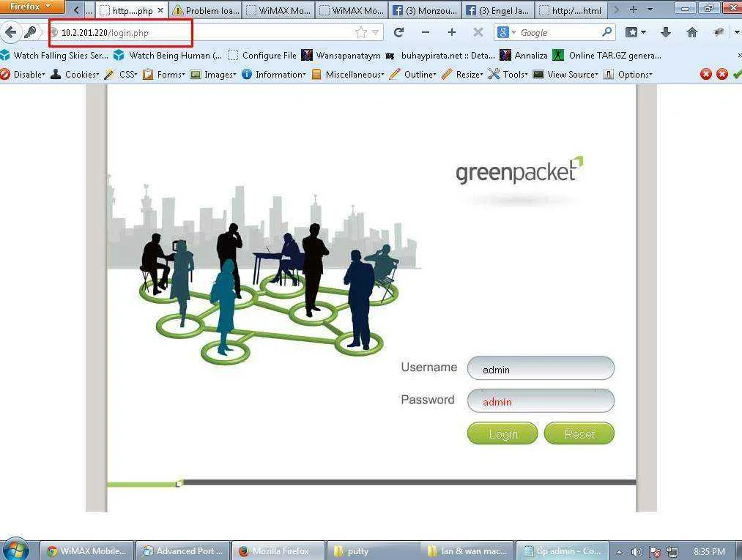Focus the Password input field

pos(541,401)
